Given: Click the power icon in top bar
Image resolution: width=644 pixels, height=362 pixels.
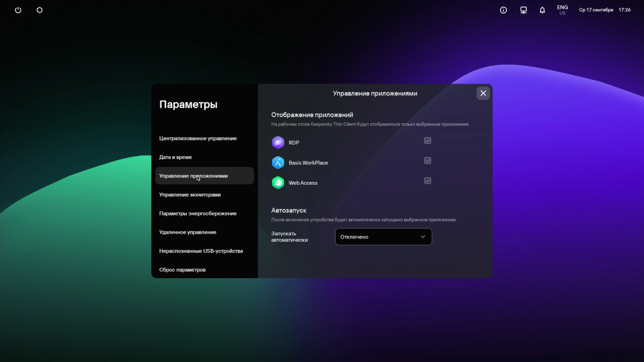Looking at the screenshot, I should 18,10.
